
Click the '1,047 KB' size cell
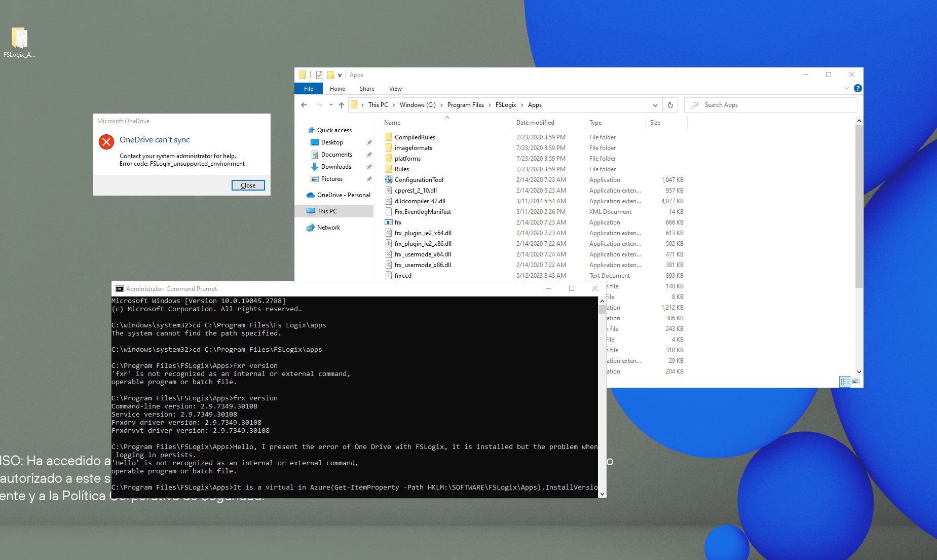(x=672, y=180)
